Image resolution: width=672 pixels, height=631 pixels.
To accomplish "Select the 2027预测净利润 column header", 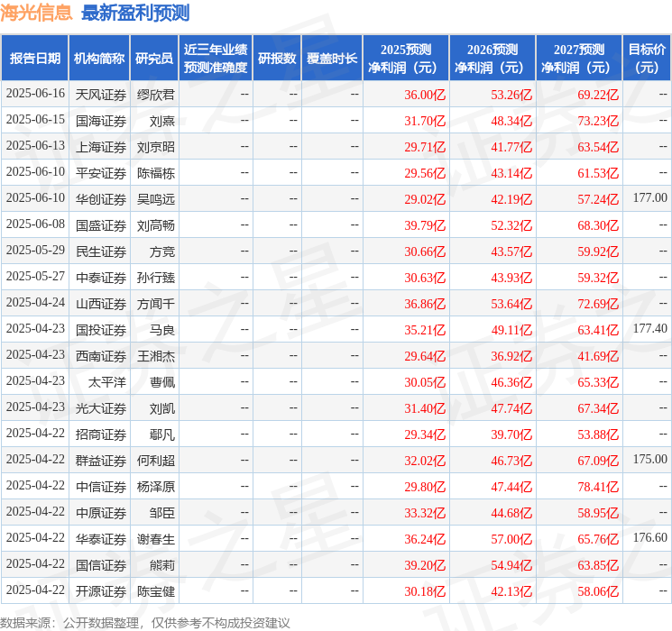I will click(x=579, y=59).
